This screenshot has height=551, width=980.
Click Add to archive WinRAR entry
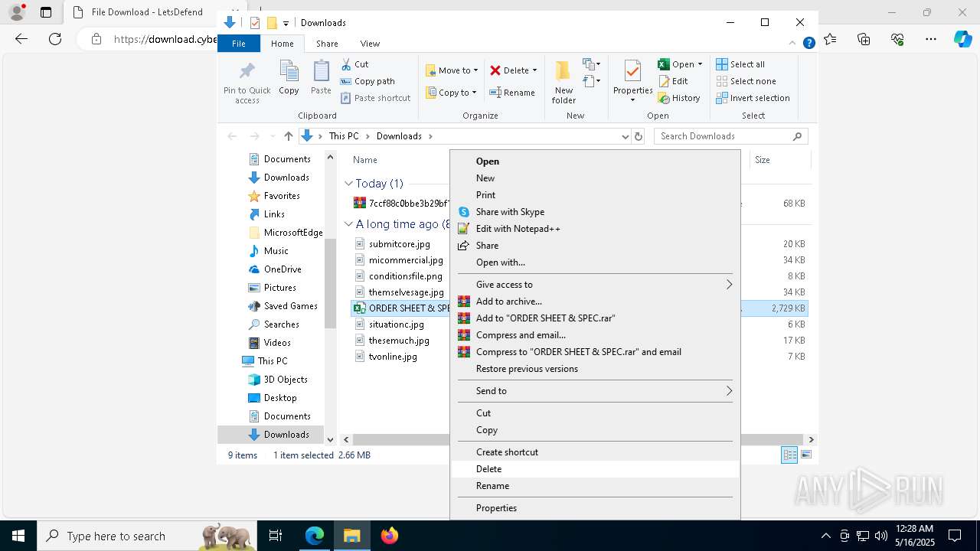pos(594,302)
